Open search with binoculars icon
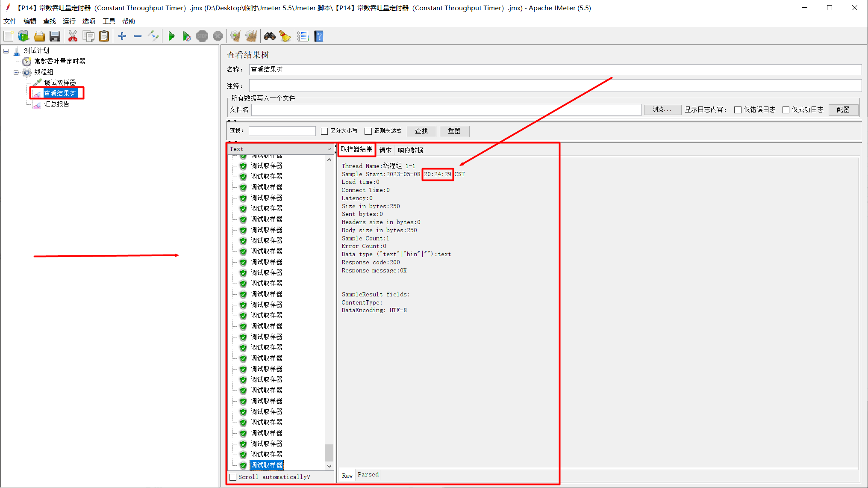This screenshot has width=868, height=488. (270, 36)
